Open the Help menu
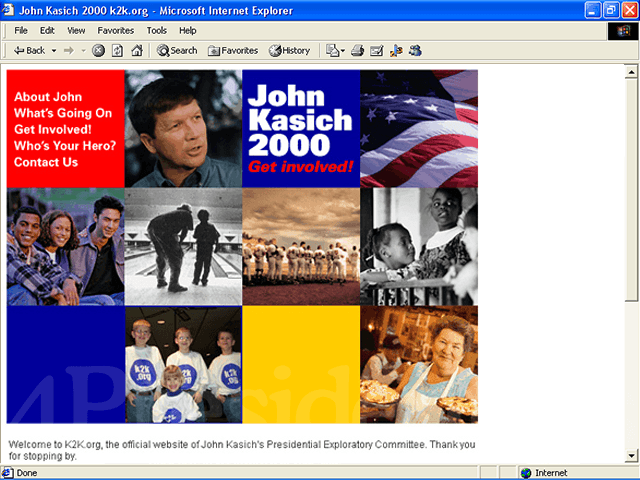Viewport: 640px width, 480px height. point(187,31)
